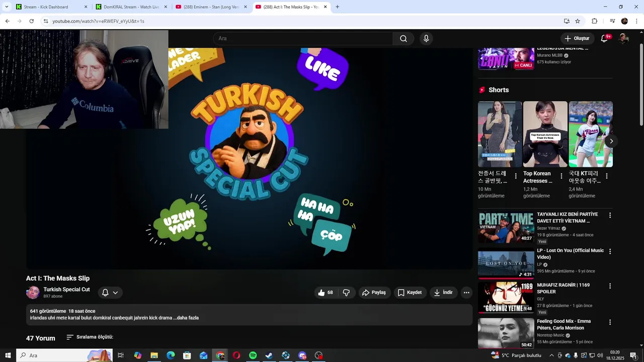Open Opera browser from taskbar
The width and height of the screenshot is (644, 362).
[236, 355]
